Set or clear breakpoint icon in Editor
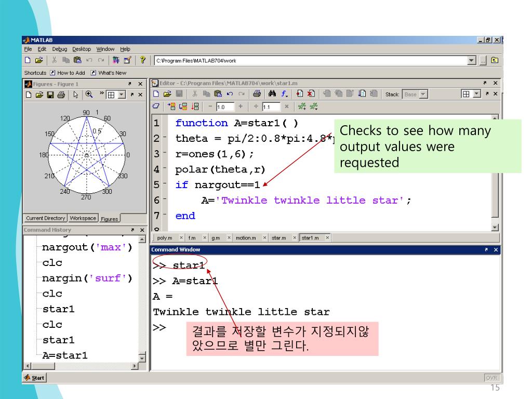The height and width of the screenshot is (399, 532). (x=300, y=94)
